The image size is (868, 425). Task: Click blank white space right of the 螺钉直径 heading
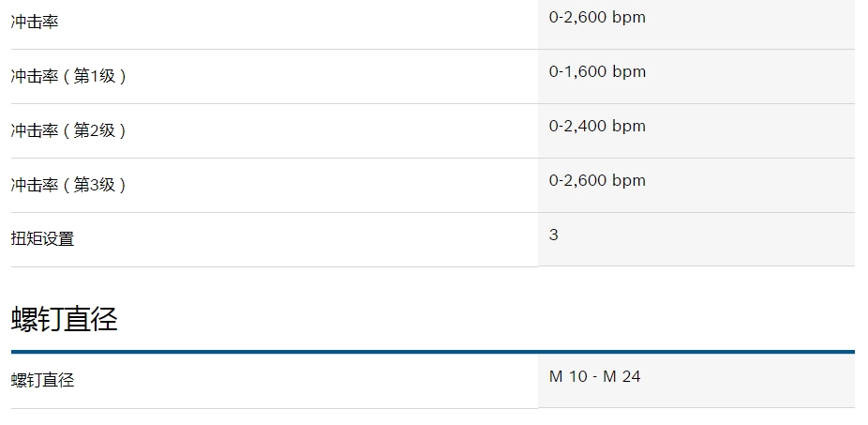(469, 319)
